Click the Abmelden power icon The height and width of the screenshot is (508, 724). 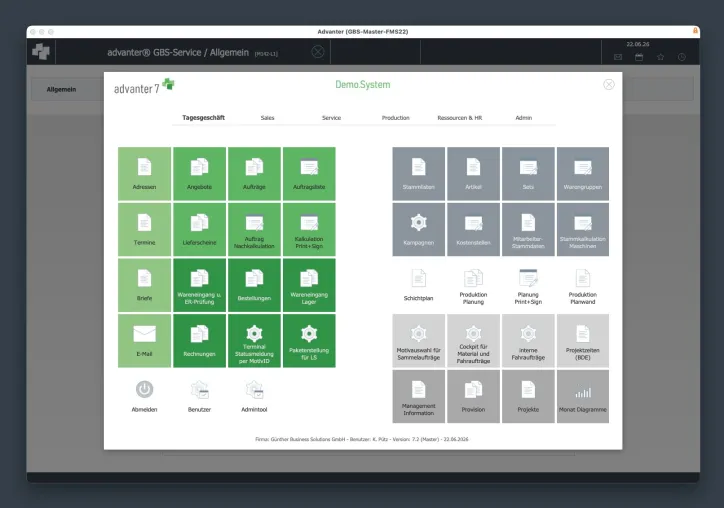coord(145,390)
